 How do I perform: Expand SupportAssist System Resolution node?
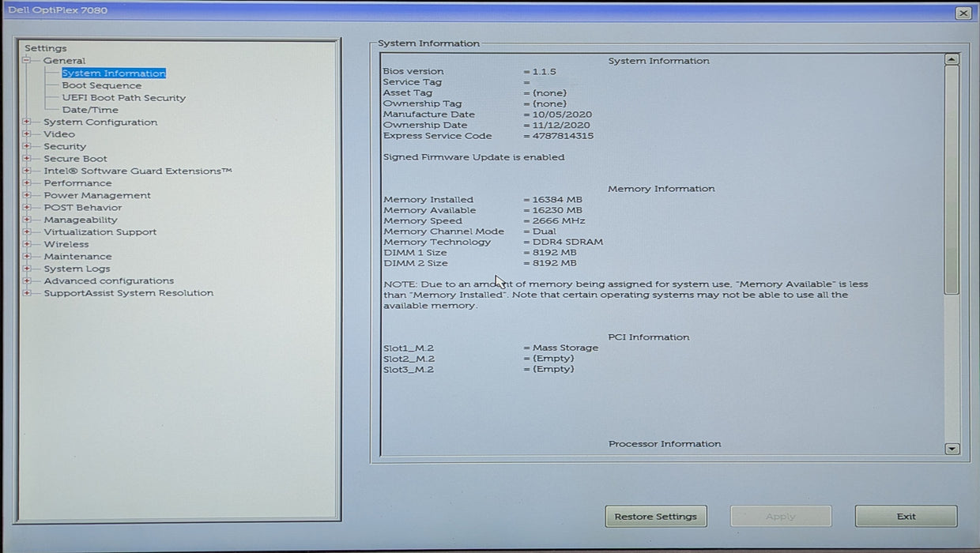click(x=27, y=293)
